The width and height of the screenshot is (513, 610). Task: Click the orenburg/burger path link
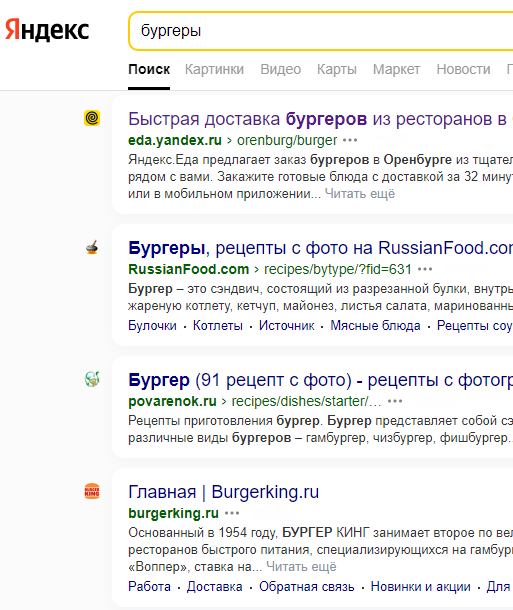287,140
